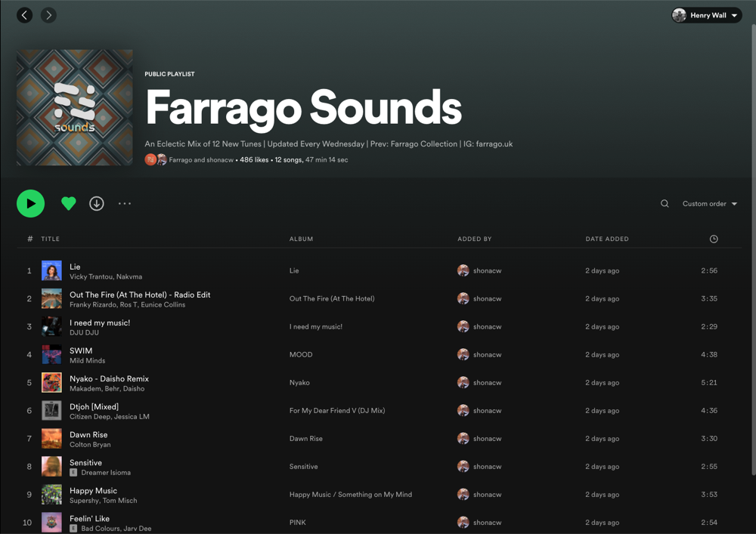Image resolution: width=756 pixels, height=534 pixels.
Task: Navigate back using the left arrow
Action: 24,14
